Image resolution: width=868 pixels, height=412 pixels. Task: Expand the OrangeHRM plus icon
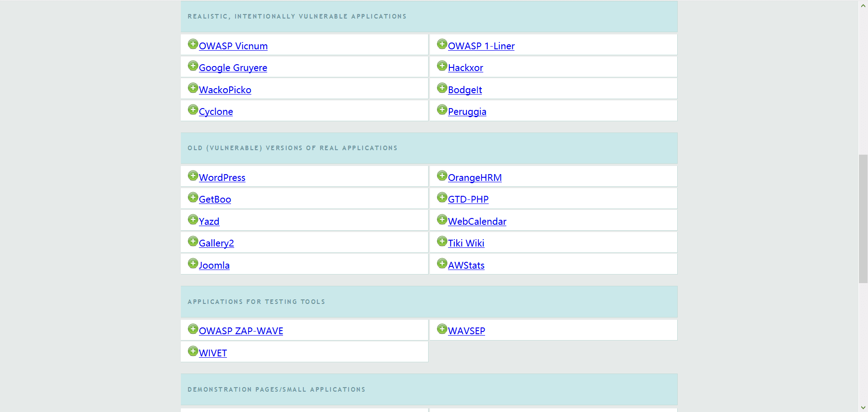[442, 175]
